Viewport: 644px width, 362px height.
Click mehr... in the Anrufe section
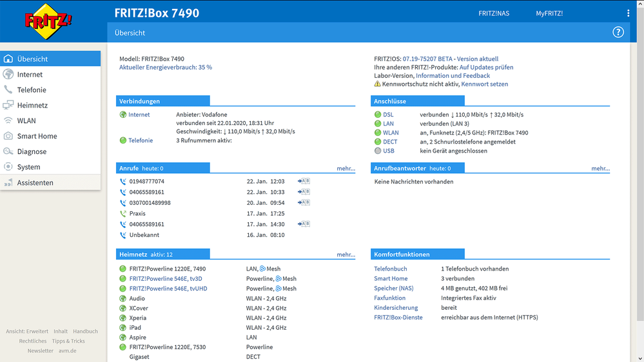pyautogui.click(x=346, y=168)
